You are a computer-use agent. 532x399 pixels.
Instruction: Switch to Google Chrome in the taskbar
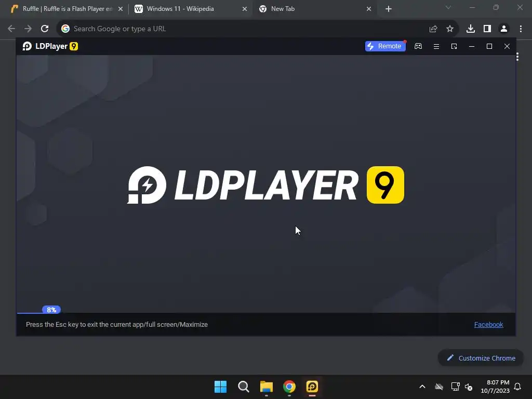click(x=289, y=387)
